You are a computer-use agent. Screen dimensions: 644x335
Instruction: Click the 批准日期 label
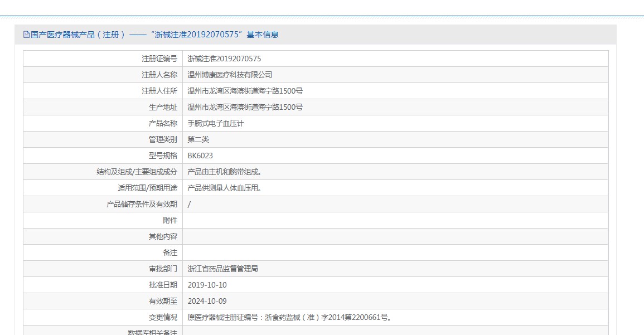(163, 285)
